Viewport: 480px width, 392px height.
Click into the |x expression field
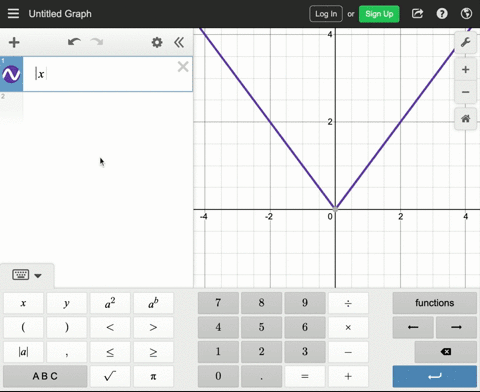(107, 74)
